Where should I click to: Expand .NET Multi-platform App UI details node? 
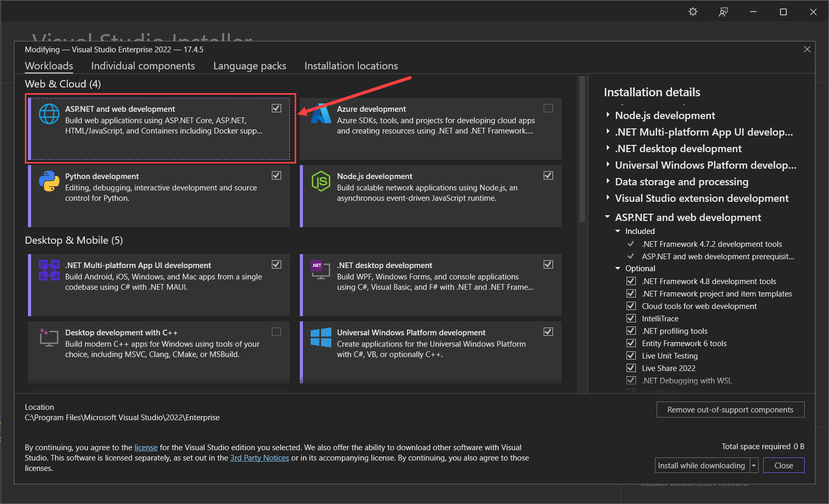[608, 132]
